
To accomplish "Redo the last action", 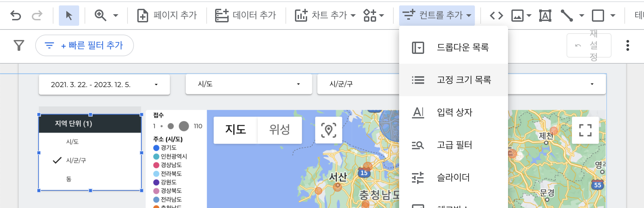I will (x=37, y=15).
